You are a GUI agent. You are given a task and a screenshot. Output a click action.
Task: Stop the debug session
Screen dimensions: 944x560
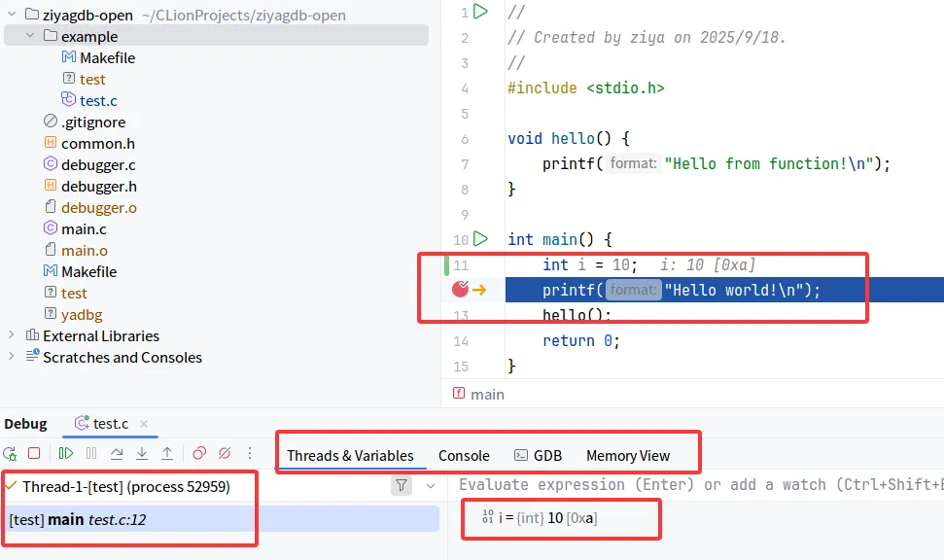tap(34, 453)
